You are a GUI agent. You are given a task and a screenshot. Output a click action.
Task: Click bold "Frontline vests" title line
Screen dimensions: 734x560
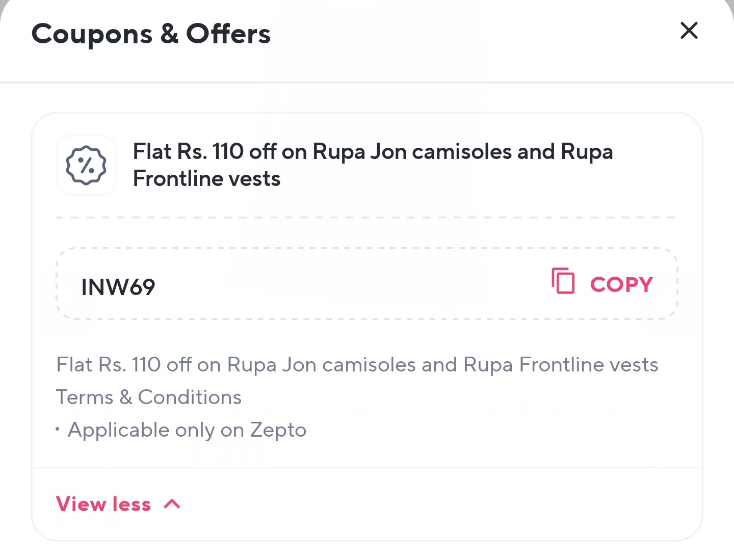pos(206,179)
